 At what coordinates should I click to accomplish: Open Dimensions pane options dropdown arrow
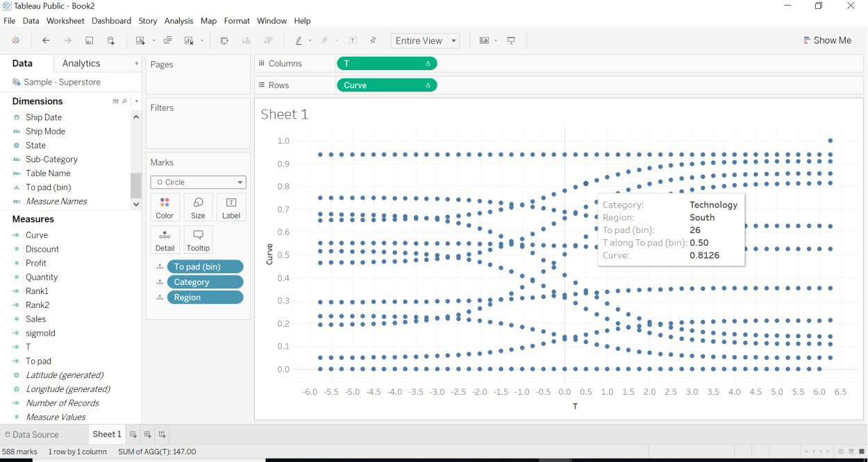(x=136, y=101)
